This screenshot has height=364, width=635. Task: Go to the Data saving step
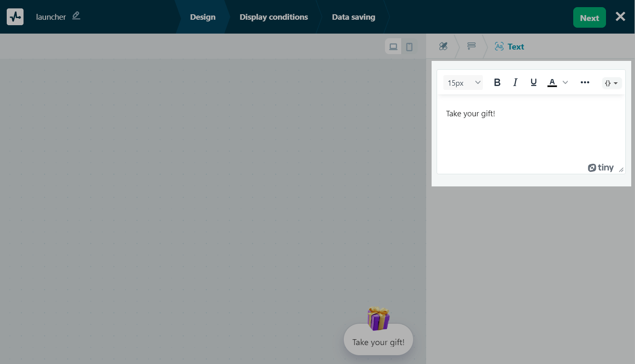click(353, 17)
